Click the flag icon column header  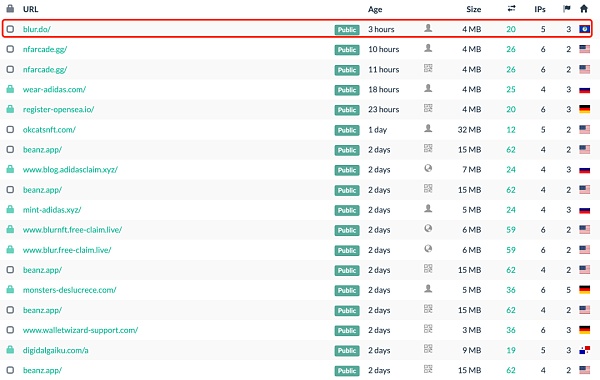567,9
